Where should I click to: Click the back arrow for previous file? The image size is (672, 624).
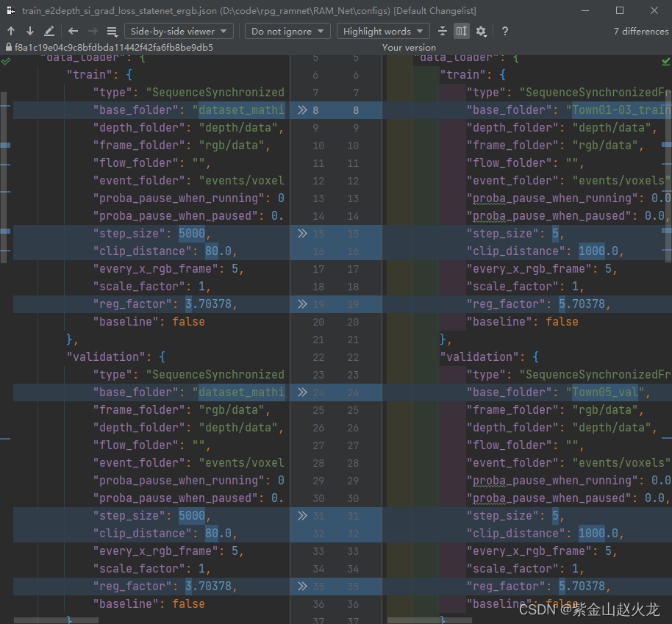74,32
